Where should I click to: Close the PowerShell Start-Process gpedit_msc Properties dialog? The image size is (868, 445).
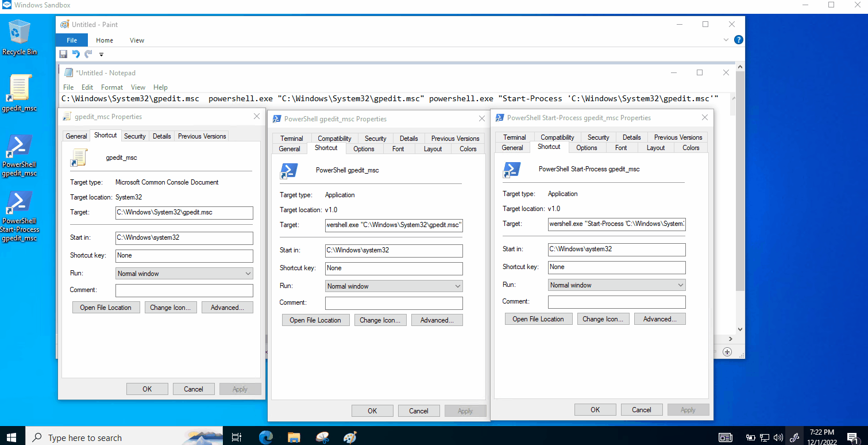click(705, 118)
